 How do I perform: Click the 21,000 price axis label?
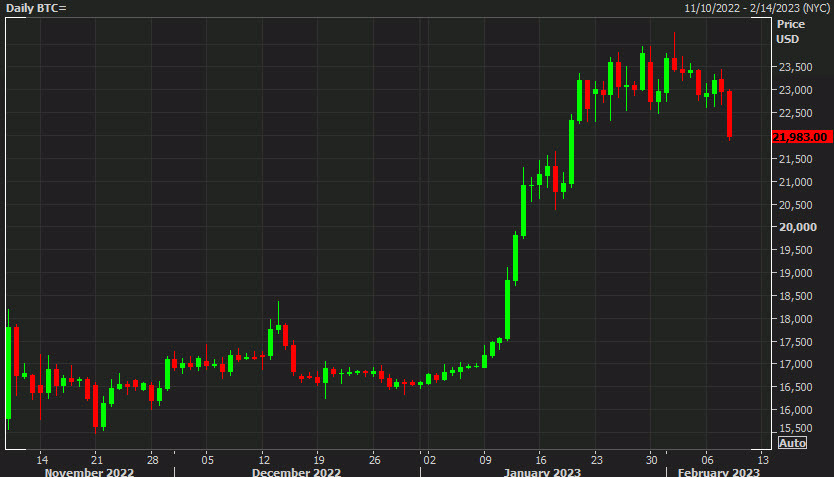tap(796, 182)
